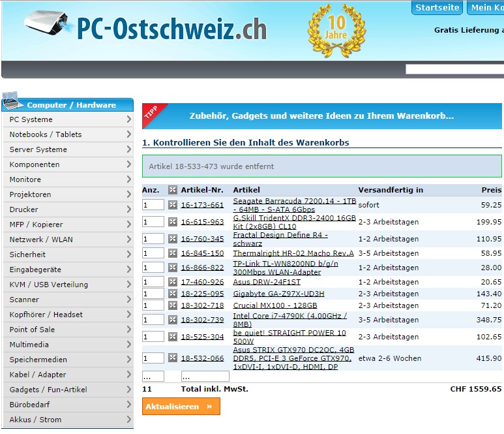Expand the PC Systeme category arrow
The image size is (504, 434).
coord(128,119)
